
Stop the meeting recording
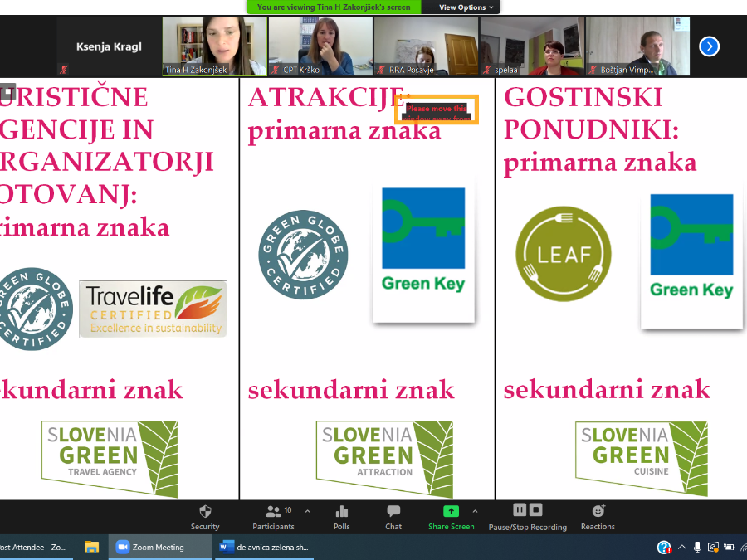click(x=536, y=510)
